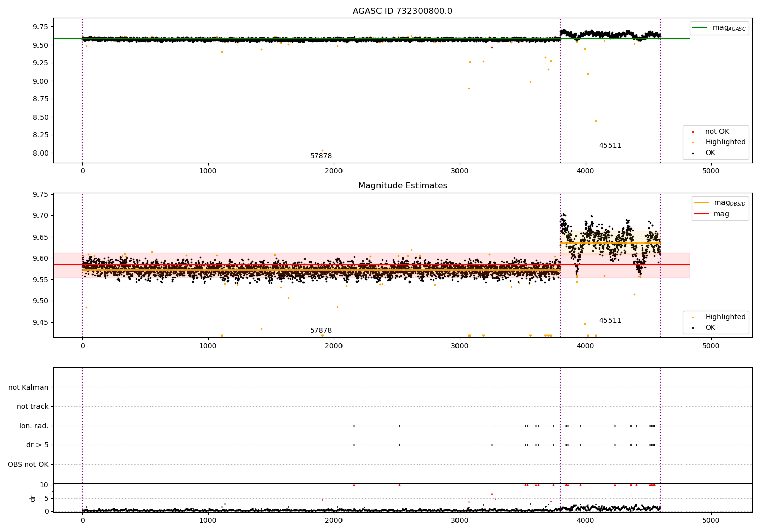Click the "not track" row label

point(32,407)
